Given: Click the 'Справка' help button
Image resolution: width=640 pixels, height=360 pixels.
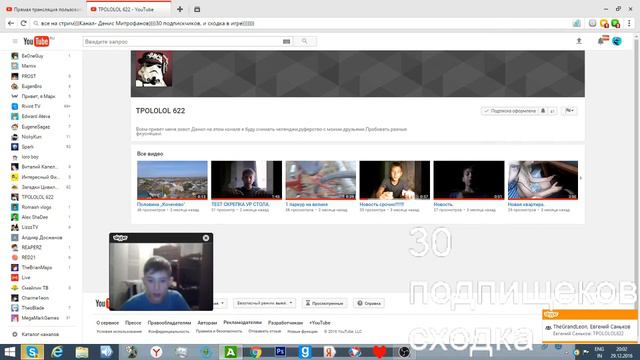Looking at the screenshot, I should 369,303.
